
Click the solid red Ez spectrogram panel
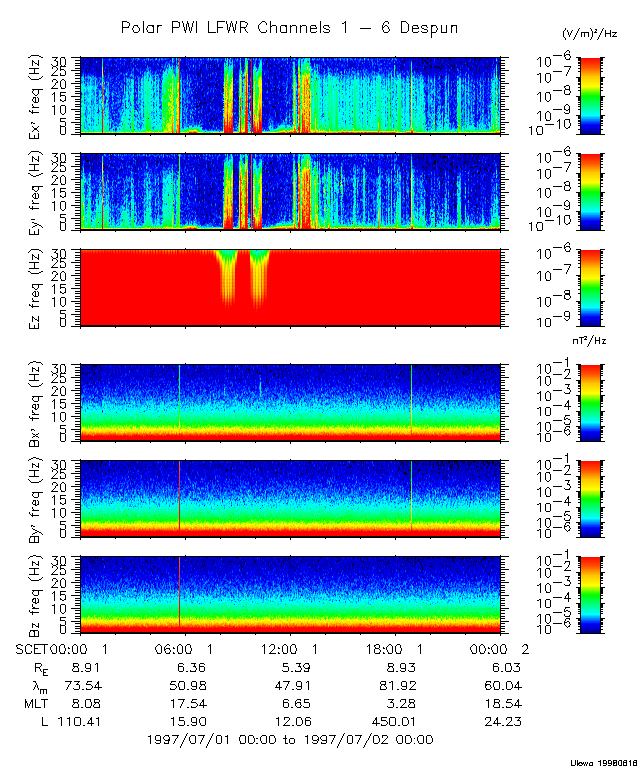[x=290, y=288]
